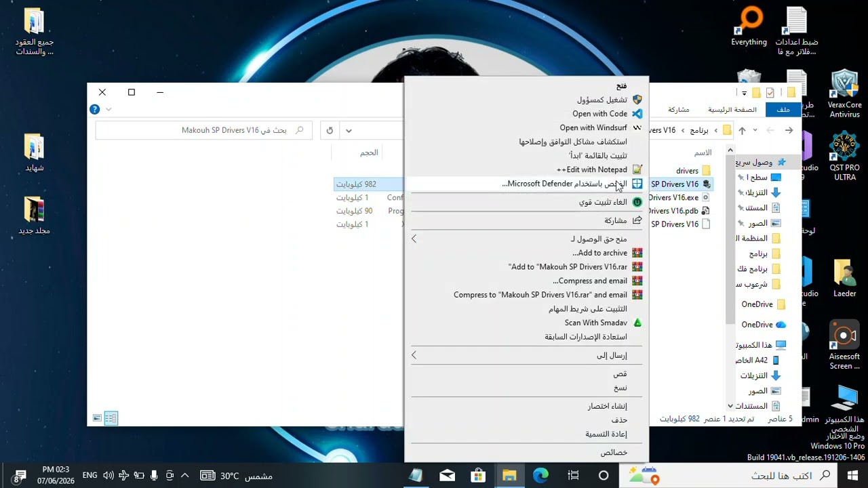Open the address bar history dropdown

pos(349,130)
